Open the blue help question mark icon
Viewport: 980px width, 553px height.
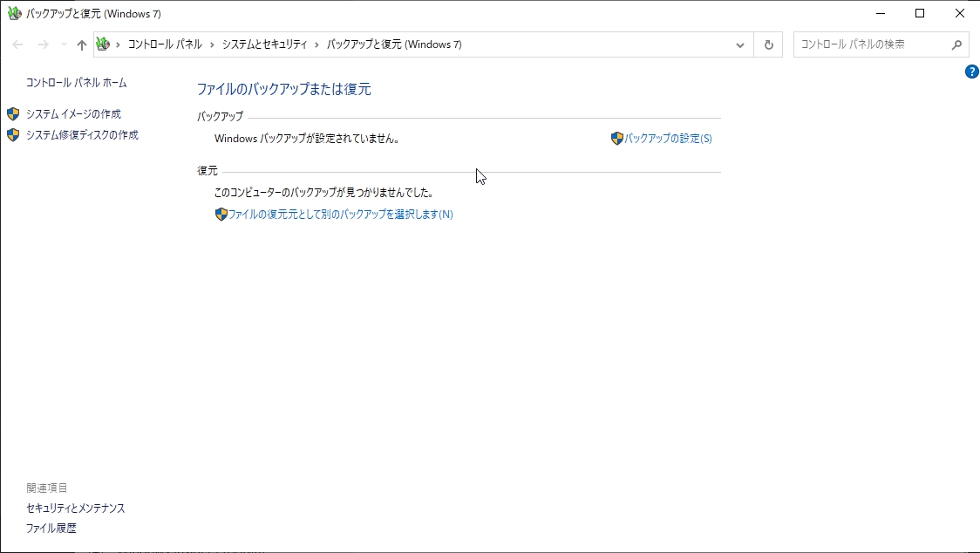971,72
